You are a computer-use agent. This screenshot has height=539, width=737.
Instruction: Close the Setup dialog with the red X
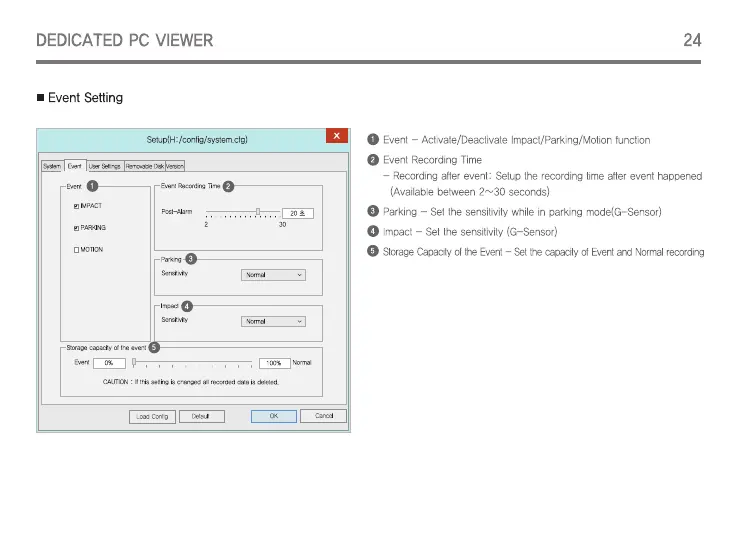(x=337, y=136)
